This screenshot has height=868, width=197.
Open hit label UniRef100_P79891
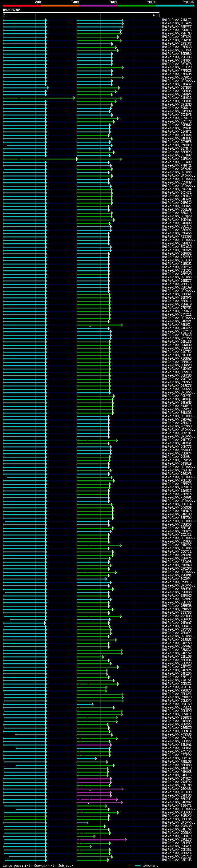177,497
